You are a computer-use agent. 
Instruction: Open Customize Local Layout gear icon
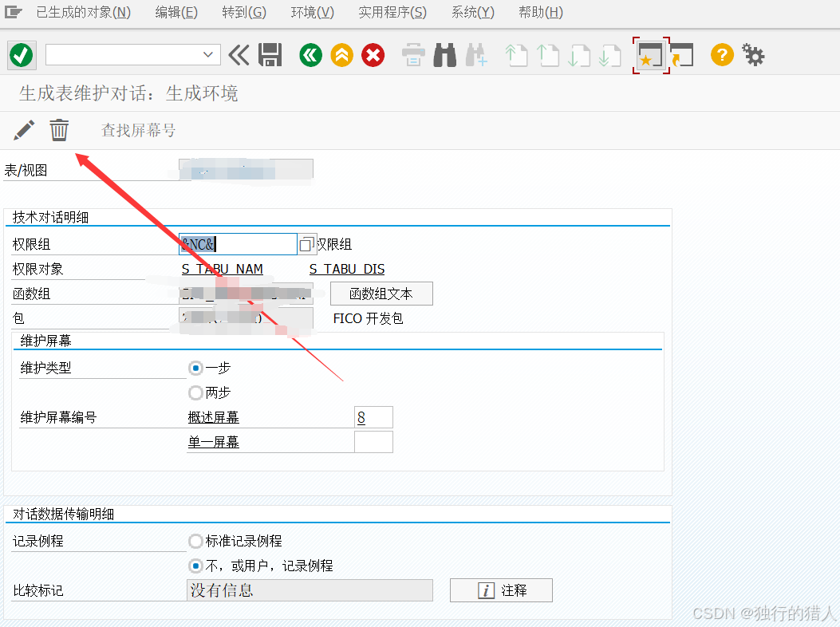point(753,55)
